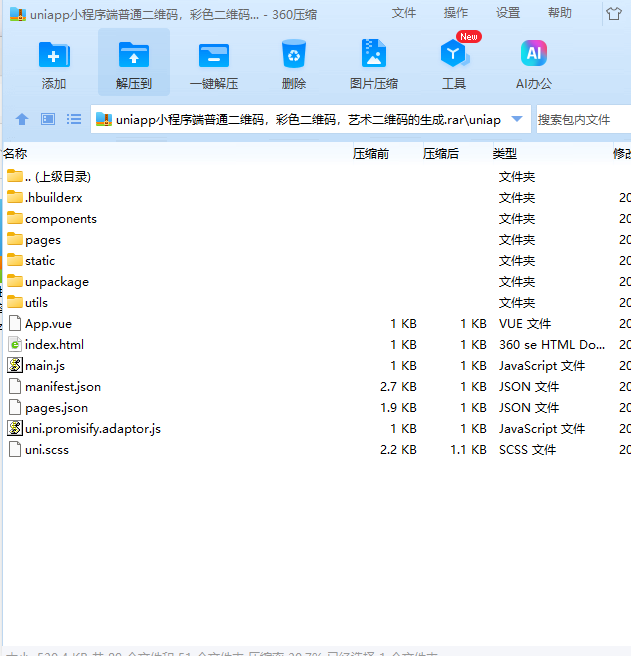This screenshot has height=656, width=631.
Task: Click the uni.promisify.adaptor.js script icon
Action: point(15,428)
